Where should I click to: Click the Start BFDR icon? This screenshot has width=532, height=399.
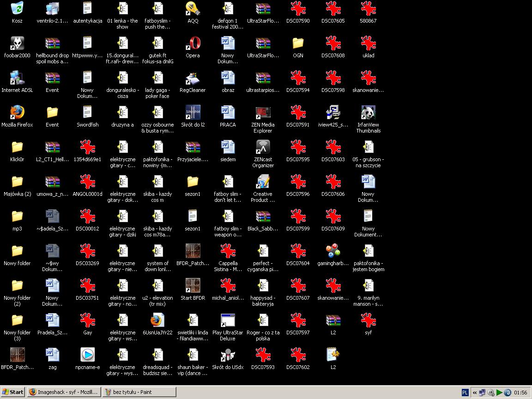point(193,286)
